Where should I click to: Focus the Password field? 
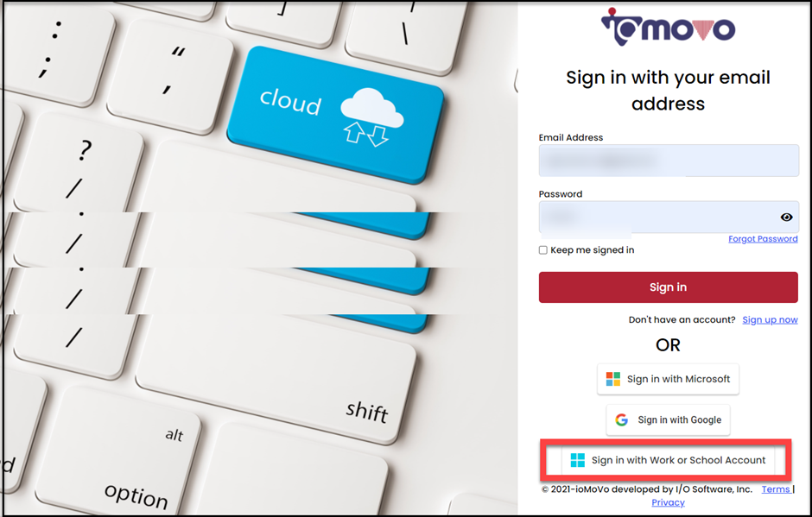pos(669,217)
